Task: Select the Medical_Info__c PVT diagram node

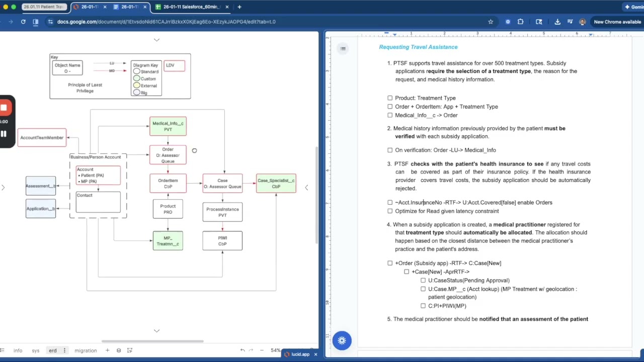Action: [x=168, y=126]
